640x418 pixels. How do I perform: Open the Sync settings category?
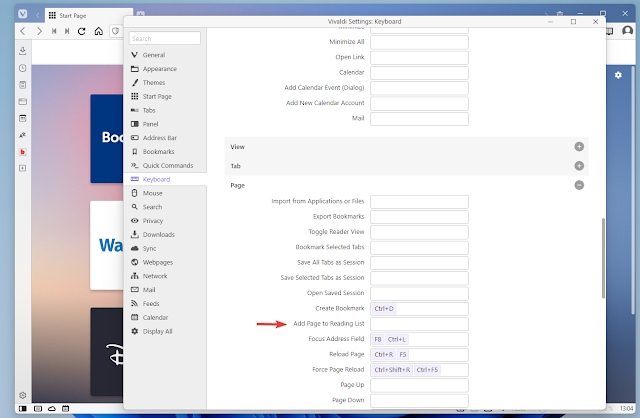[165, 249]
